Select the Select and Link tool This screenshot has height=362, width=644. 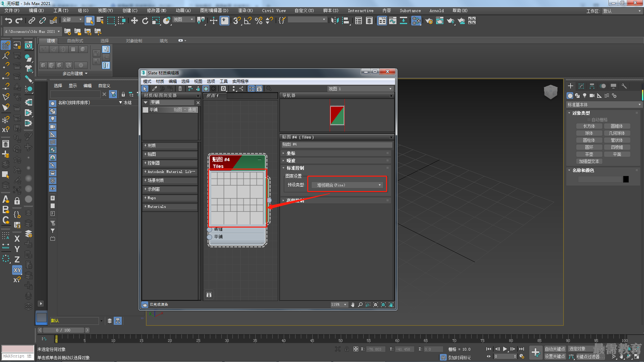[32, 21]
